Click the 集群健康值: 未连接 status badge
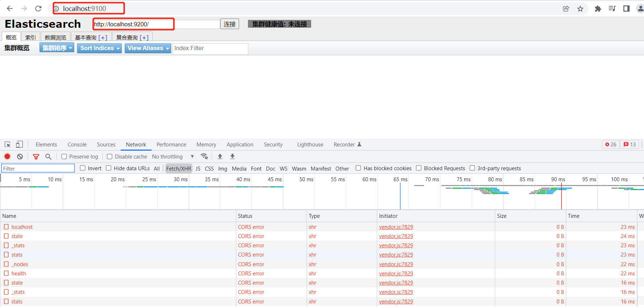Screen dimensions: 644x307 pos(280,24)
